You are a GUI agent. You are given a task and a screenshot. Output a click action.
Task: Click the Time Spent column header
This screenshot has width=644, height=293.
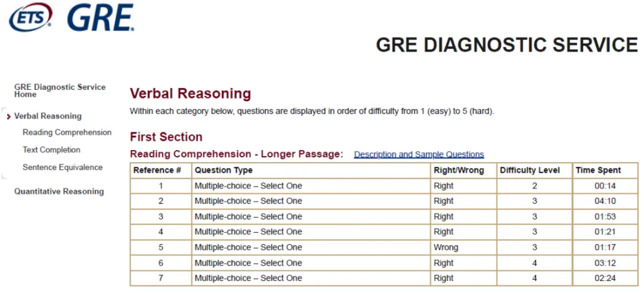click(598, 170)
